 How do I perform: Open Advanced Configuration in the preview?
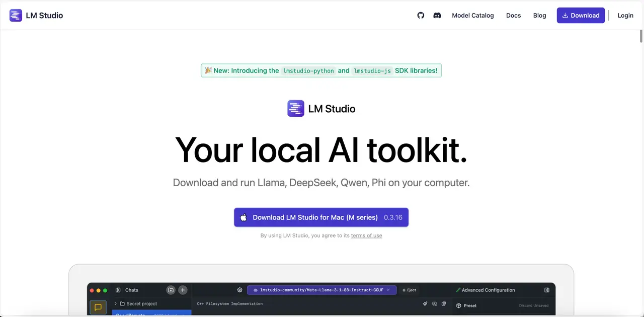pyautogui.click(x=486, y=290)
